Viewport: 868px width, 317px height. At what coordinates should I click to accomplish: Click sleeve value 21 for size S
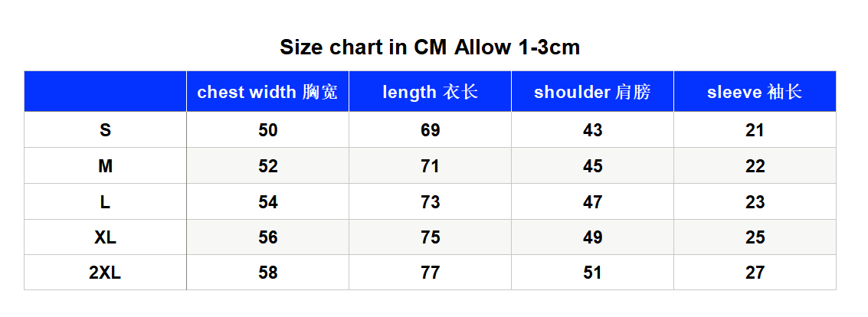click(755, 130)
